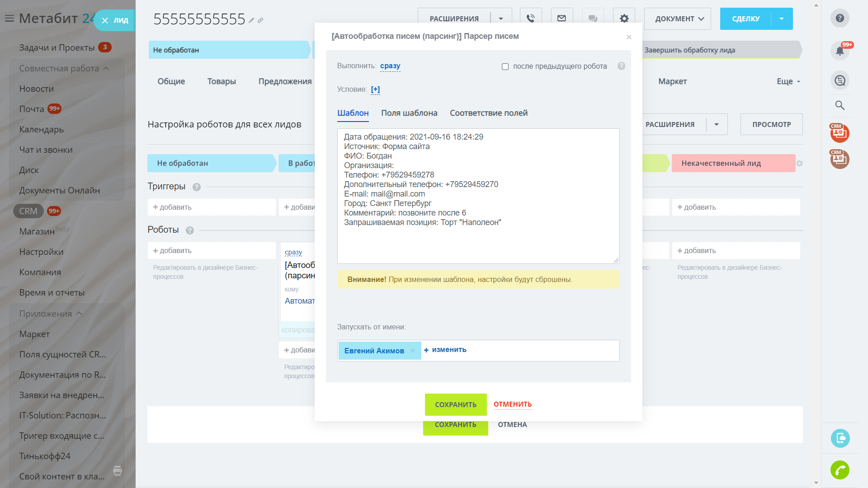This screenshot has height=488, width=868.
Task: Open the Сделку button dropdown arrow
Action: [782, 19]
